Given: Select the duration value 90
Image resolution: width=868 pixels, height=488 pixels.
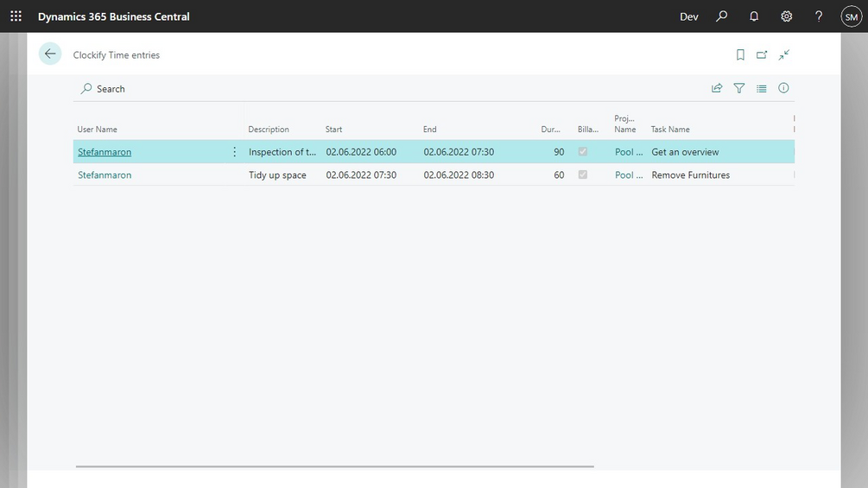Looking at the screenshot, I should click(559, 152).
